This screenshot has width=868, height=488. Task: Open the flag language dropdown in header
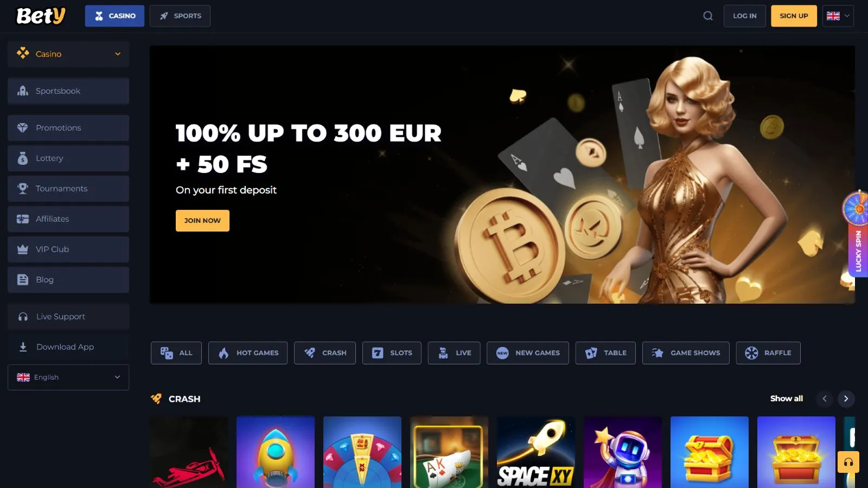838,16
